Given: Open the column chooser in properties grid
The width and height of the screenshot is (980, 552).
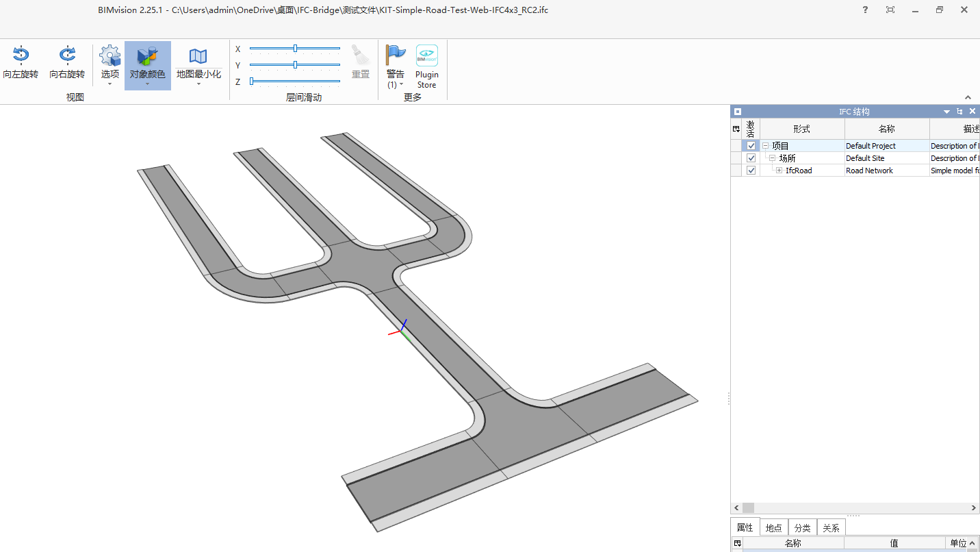Looking at the screenshot, I should tap(736, 543).
